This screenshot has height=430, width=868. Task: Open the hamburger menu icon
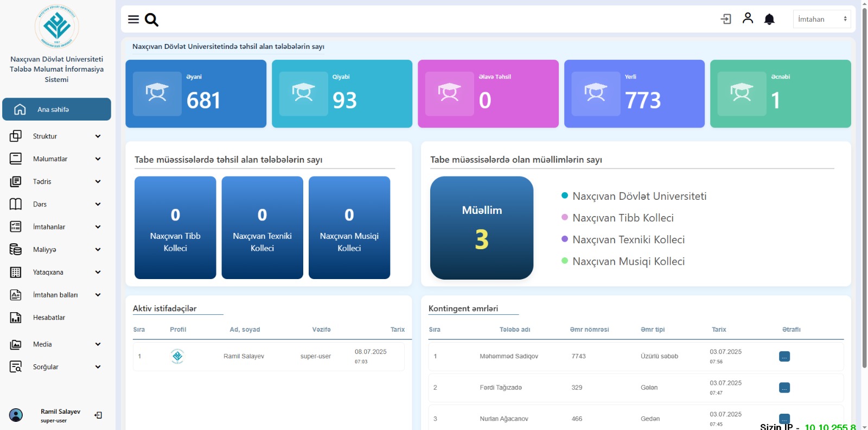[x=133, y=20]
